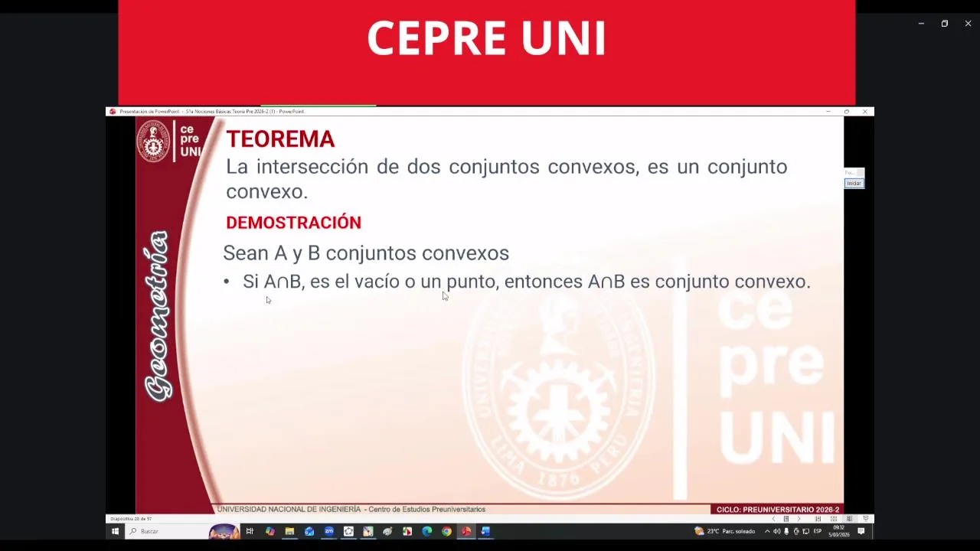
Task: Open the Windows Start menu
Action: tap(116, 531)
